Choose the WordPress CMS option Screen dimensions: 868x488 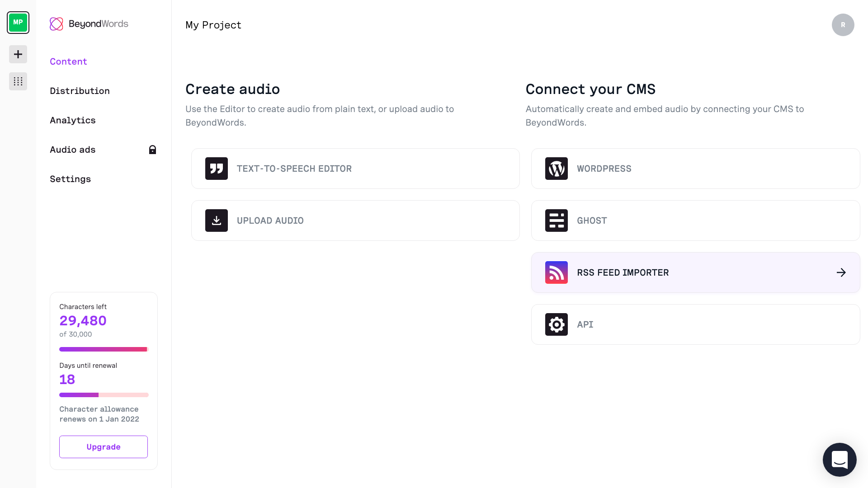click(x=696, y=169)
